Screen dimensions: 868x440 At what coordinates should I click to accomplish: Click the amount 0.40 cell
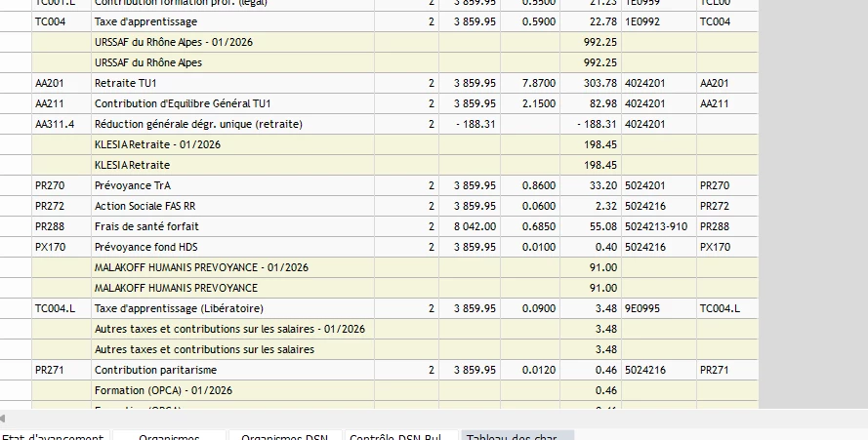tap(591, 247)
